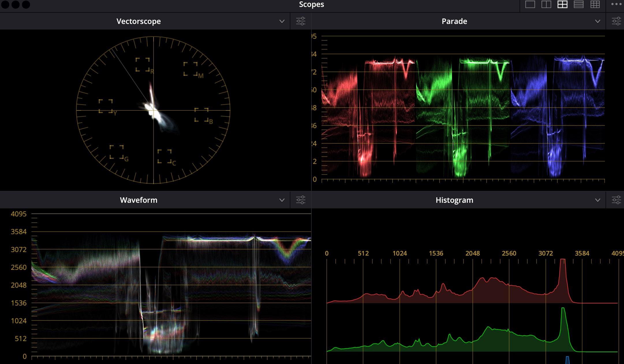Viewport: 624px width, 364px height.
Task: Expand the Waveform scope-type dropdown chevron
Action: coord(282,200)
